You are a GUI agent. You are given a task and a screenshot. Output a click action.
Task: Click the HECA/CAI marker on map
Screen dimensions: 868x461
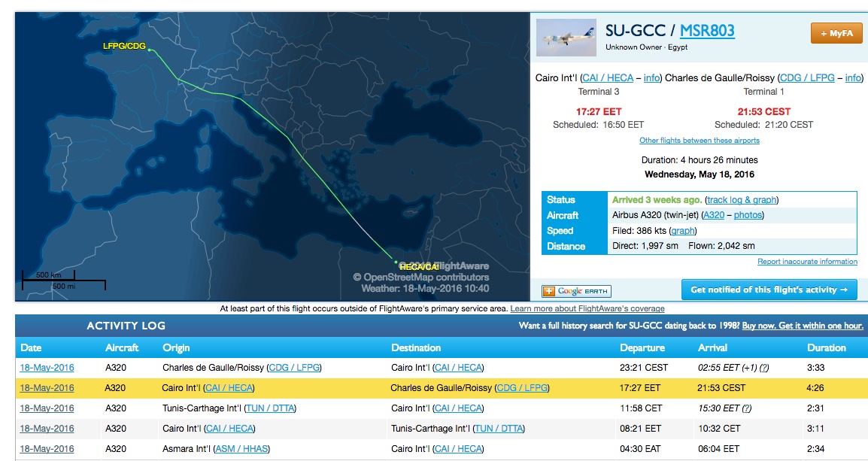[396, 262]
